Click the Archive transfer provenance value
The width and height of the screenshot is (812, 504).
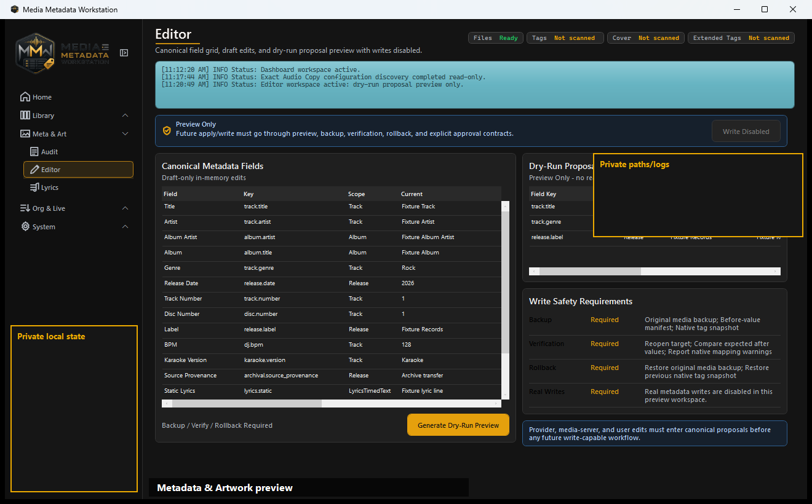click(x=423, y=376)
